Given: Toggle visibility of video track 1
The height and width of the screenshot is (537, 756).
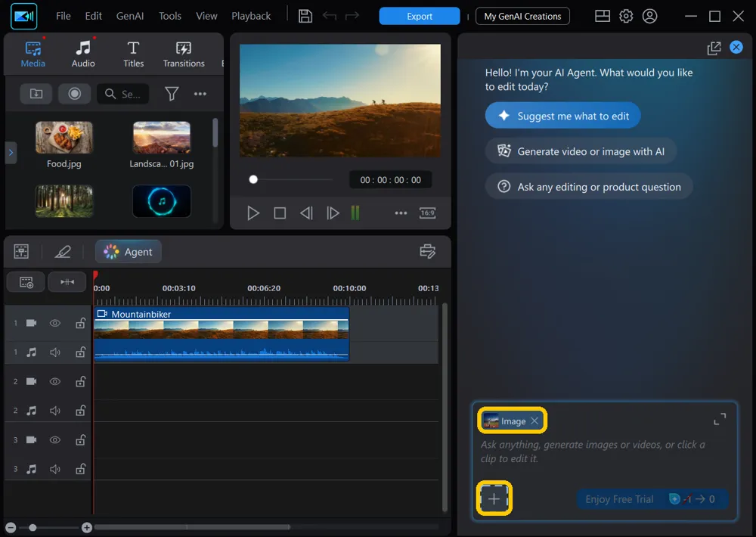Looking at the screenshot, I should [x=55, y=323].
